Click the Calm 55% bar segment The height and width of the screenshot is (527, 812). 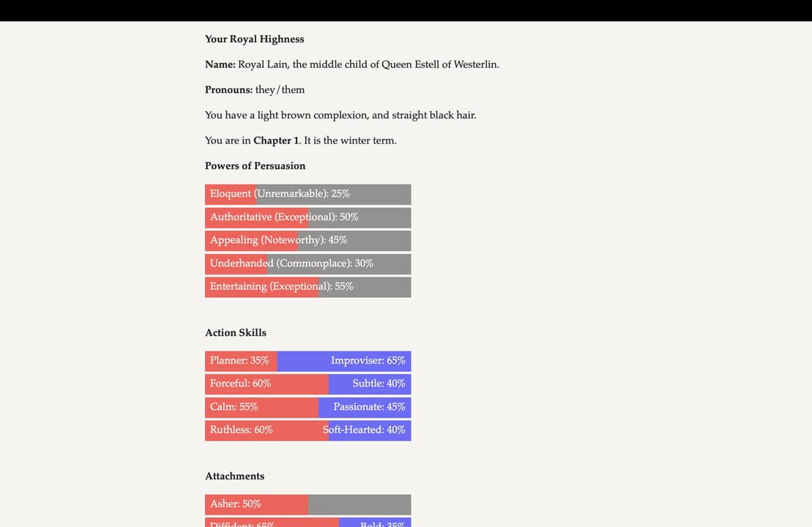click(261, 407)
